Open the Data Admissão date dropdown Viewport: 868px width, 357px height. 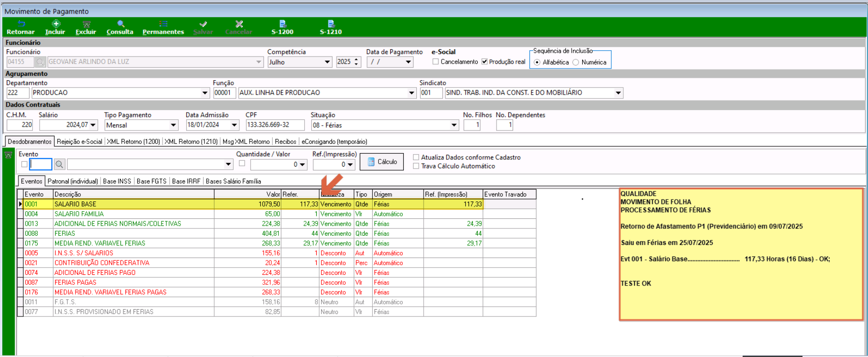[235, 125]
